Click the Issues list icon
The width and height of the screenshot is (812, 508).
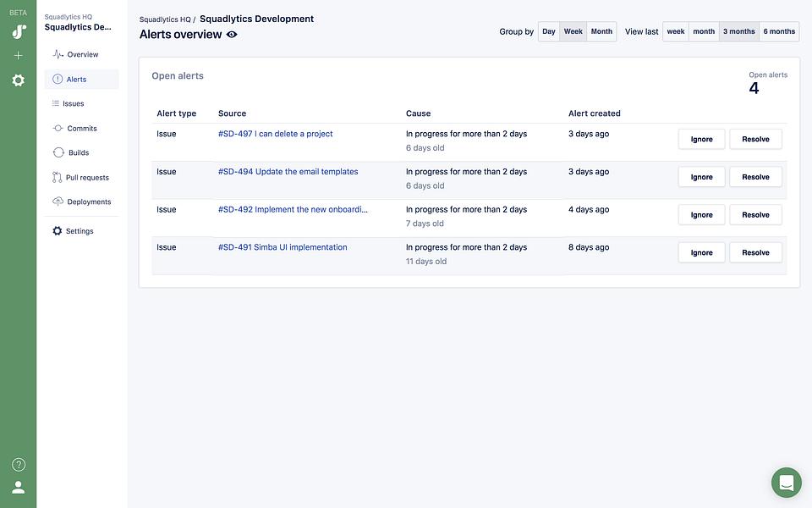coord(56,103)
